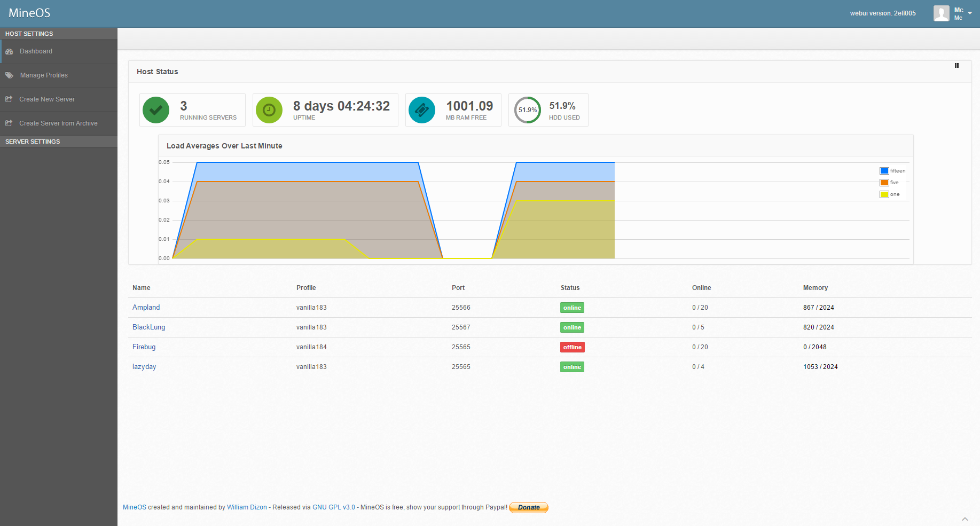Click the 0 / 4 online count
This screenshot has width=980, height=526.
698,367
